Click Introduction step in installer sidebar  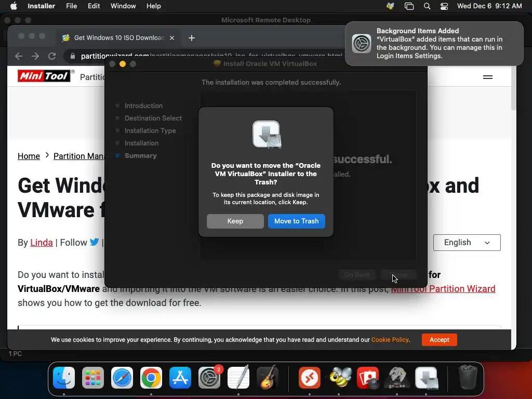coord(143,106)
